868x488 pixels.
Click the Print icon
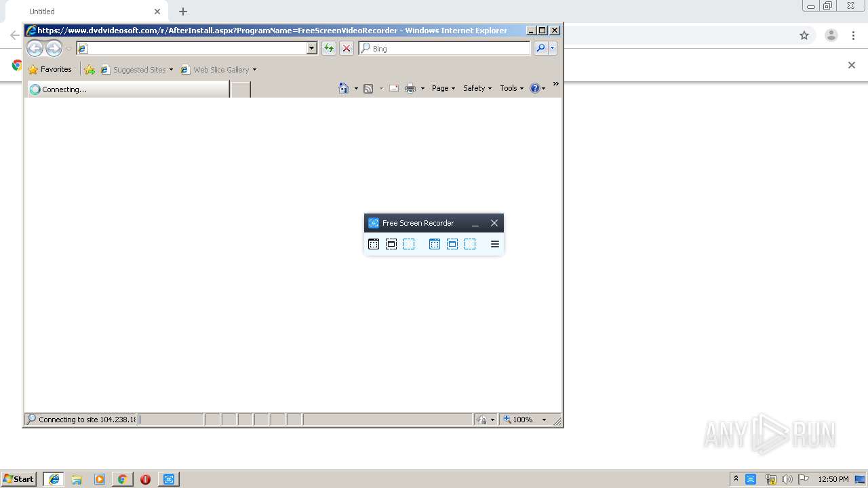tap(410, 88)
